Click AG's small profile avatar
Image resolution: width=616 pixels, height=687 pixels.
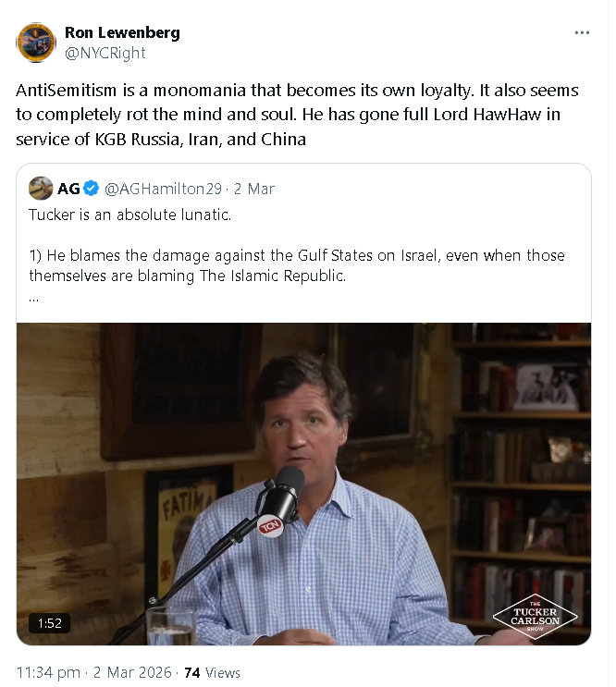[41, 189]
